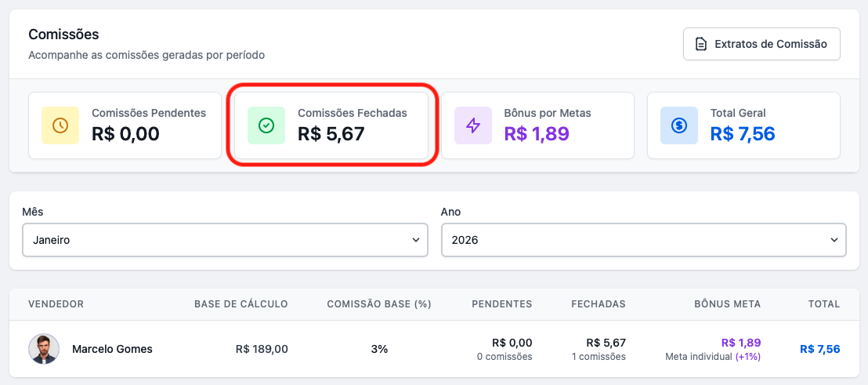Open the Ano dropdown showing 2026
The height and width of the screenshot is (385, 868).
[643, 240]
